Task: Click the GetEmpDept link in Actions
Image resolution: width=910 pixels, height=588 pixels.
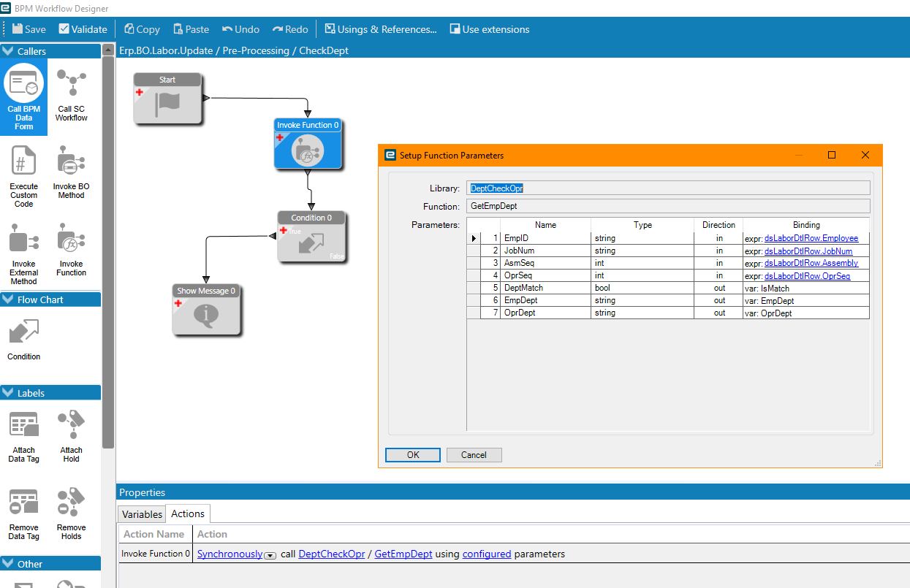Action: pos(403,554)
